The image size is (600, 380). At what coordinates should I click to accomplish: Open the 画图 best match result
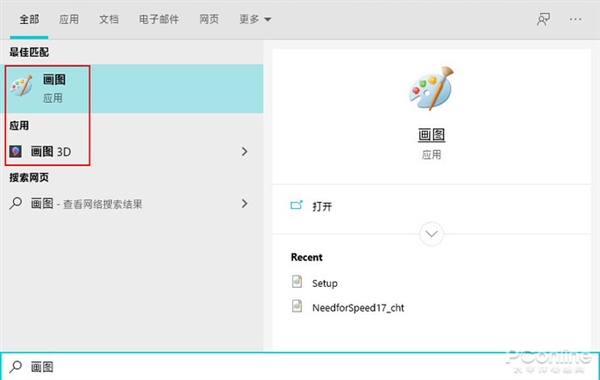132,88
